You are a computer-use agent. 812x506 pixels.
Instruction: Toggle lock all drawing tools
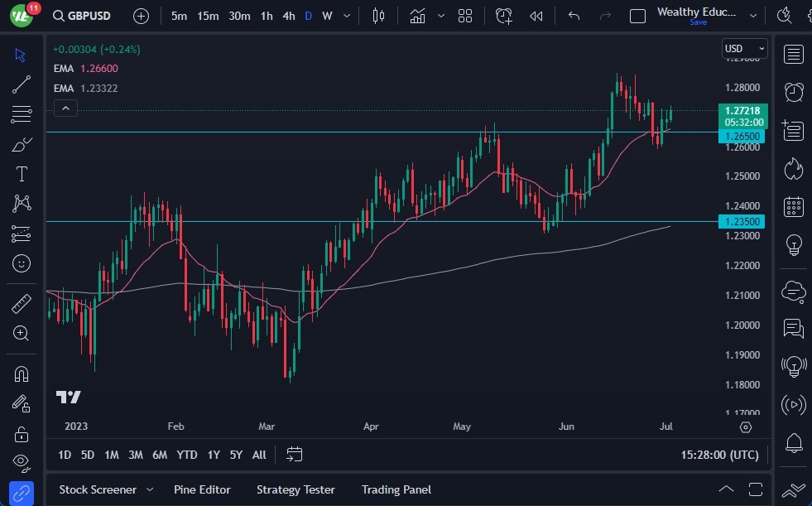pos(22,433)
